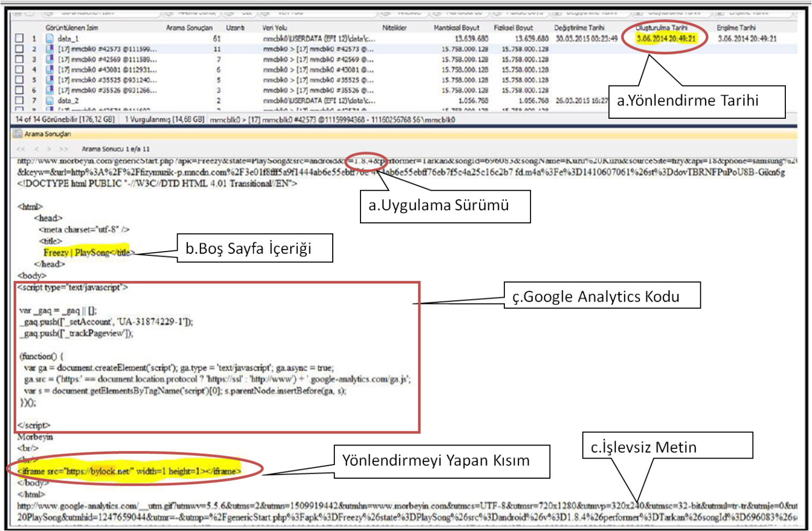Click status '14 of 14 Görünebilir [176,12 GB]'
This screenshot has width=812, height=531.
point(65,119)
